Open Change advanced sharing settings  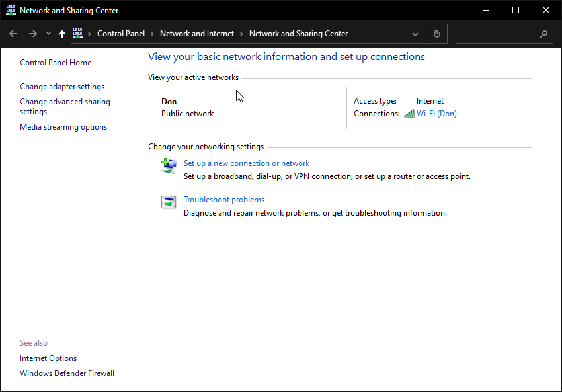(65, 107)
